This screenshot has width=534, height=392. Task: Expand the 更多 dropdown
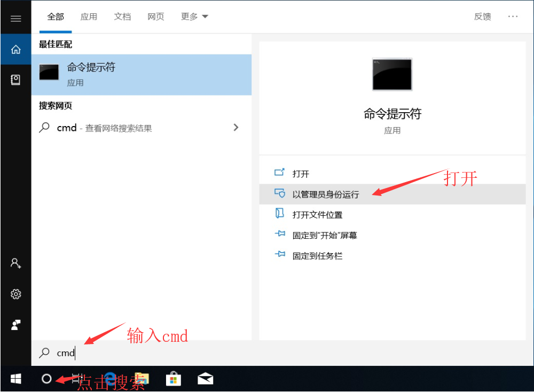click(194, 17)
